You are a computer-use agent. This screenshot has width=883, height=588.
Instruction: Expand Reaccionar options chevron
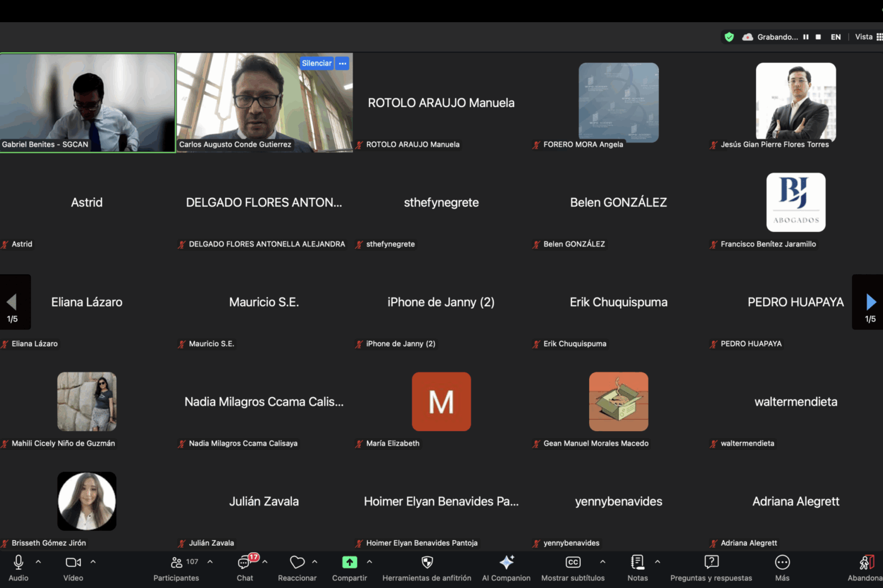315,562
